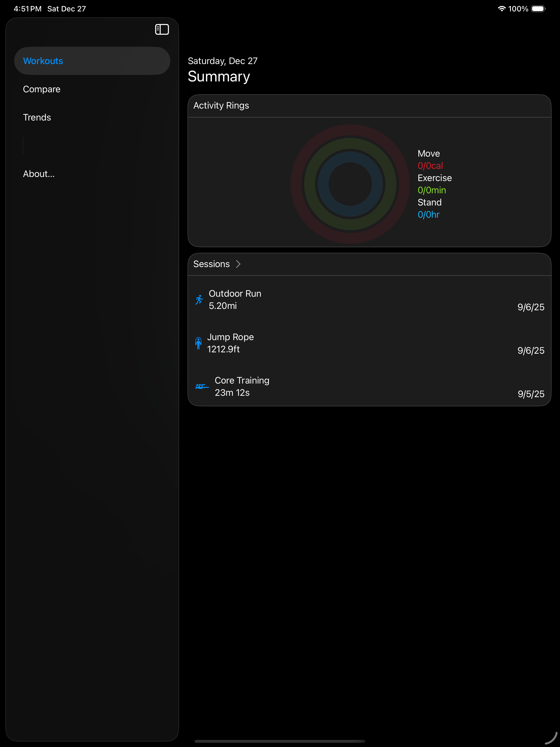Click the Summary title
The width and height of the screenshot is (560, 747).
pyautogui.click(x=219, y=77)
